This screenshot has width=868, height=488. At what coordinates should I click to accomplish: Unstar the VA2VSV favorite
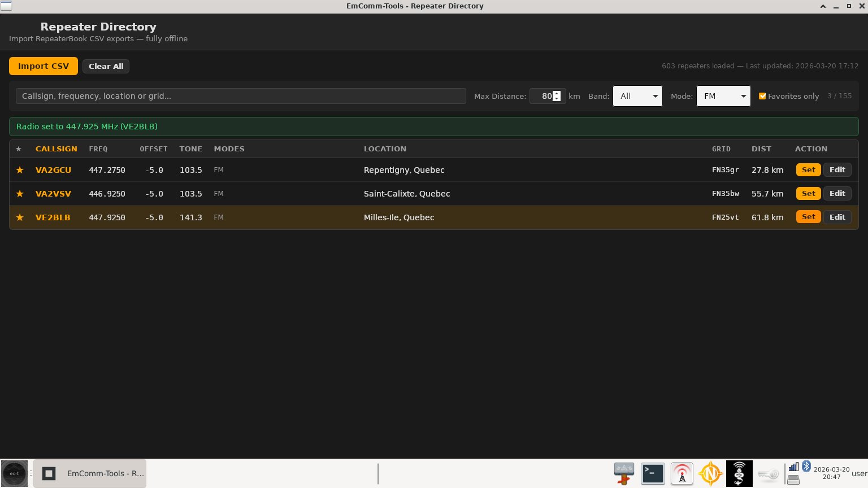tap(20, 194)
